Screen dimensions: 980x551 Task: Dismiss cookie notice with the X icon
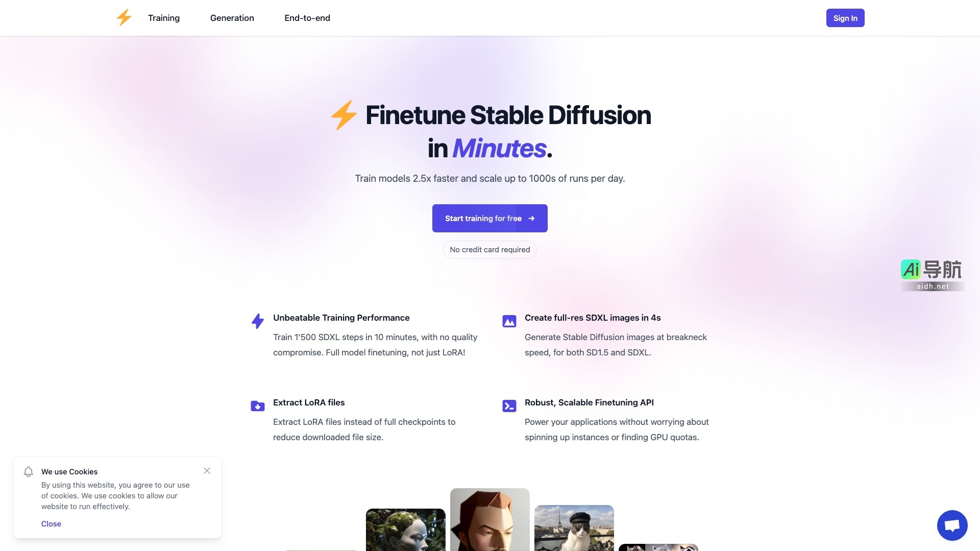pyautogui.click(x=207, y=471)
